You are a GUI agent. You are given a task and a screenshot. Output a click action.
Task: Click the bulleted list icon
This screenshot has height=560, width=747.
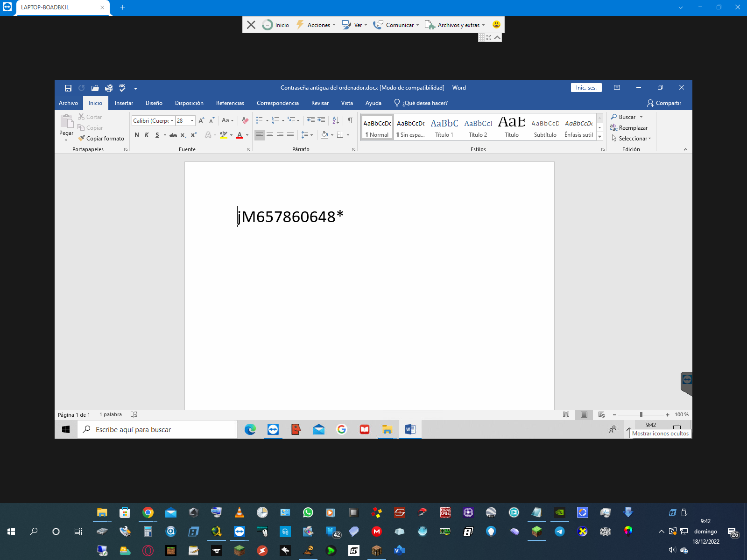pyautogui.click(x=260, y=120)
